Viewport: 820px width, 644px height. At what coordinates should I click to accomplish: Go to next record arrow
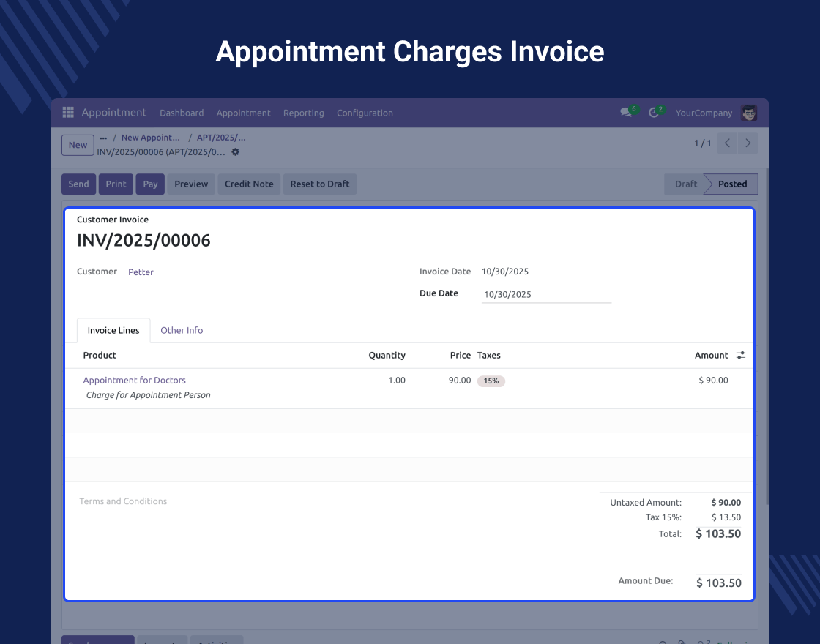pos(748,143)
